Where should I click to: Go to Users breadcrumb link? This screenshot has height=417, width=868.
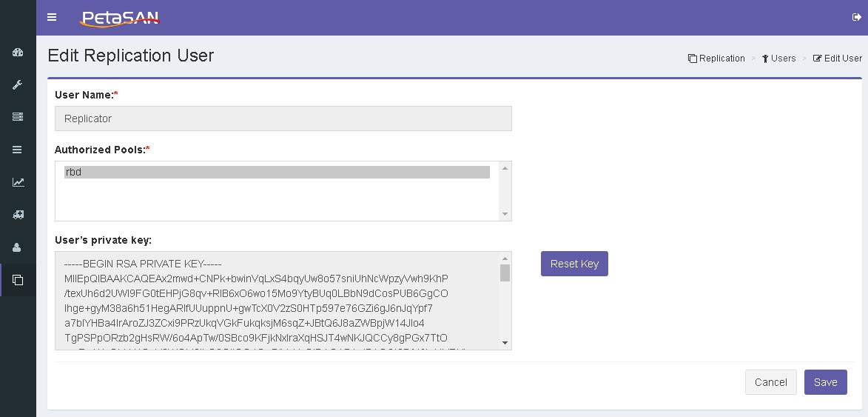pyautogui.click(x=779, y=59)
